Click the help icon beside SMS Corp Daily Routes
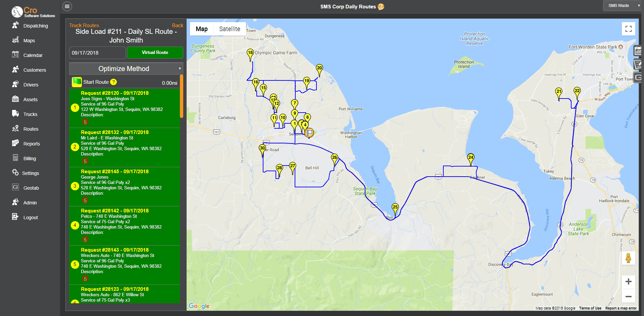The height and width of the screenshot is (316, 644). click(x=381, y=7)
